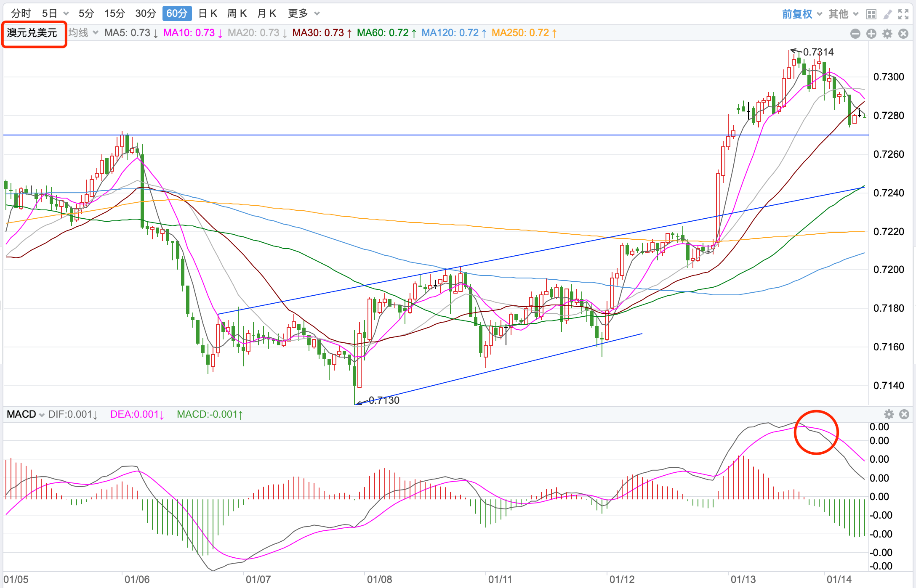The image size is (916, 588).
Task: Open the 其他 options dropdown
Action: tap(844, 14)
